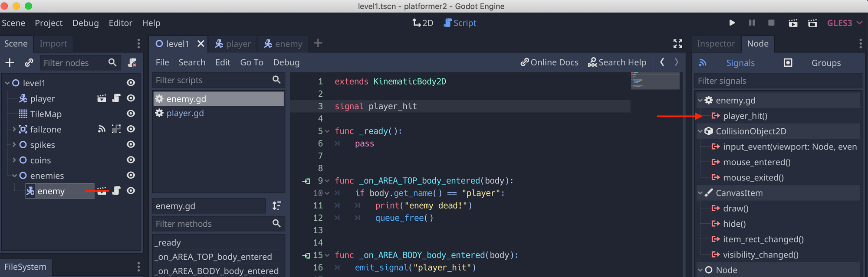Hide the TileMap node
The height and width of the screenshot is (277, 868).
tap(131, 114)
